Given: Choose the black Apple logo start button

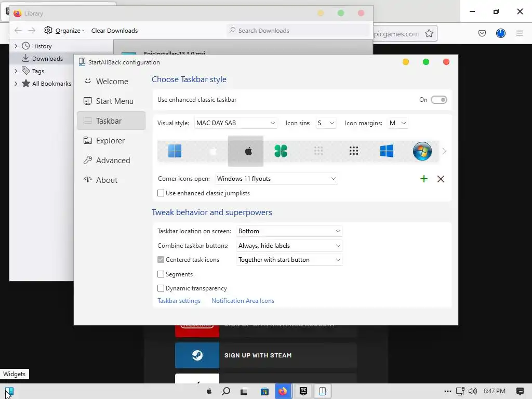Looking at the screenshot, I should click(x=248, y=151).
